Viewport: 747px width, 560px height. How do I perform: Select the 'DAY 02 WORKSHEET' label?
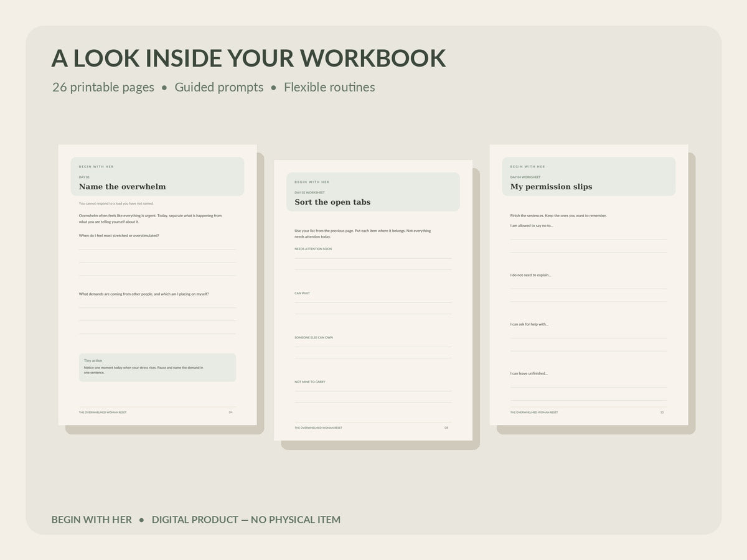point(309,193)
